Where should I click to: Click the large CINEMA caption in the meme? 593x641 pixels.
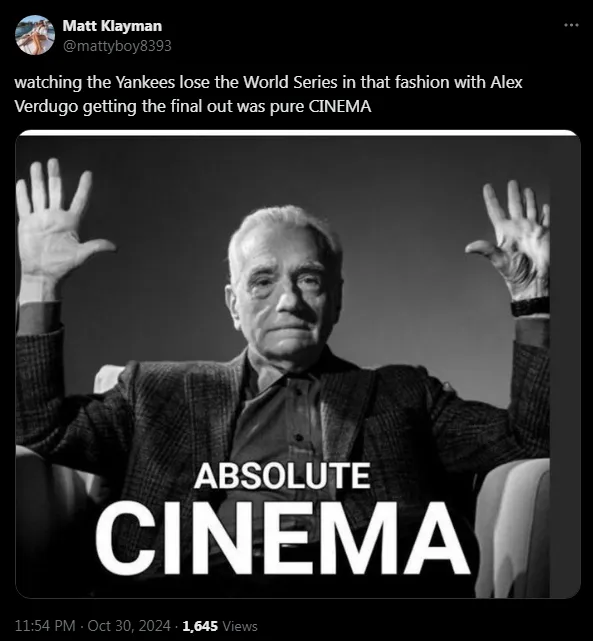pos(282,538)
